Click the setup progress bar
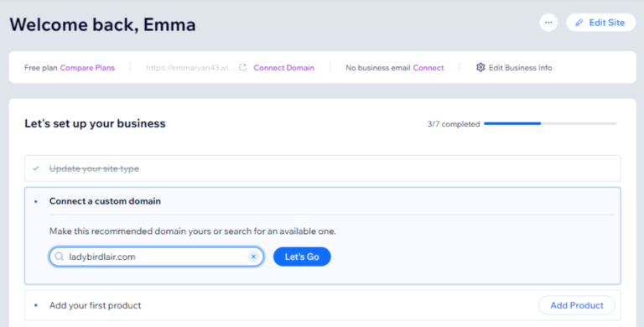Screen dimensions: 644x327 click(x=550, y=123)
